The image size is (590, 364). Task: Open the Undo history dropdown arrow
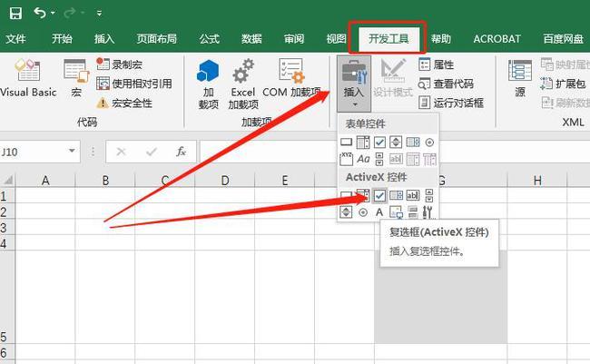click(53, 14)
